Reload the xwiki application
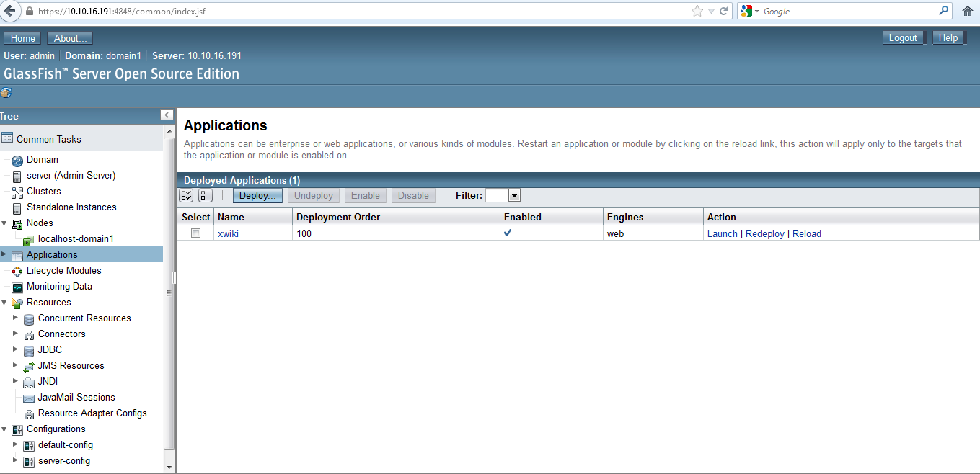The width and height of the screenshot is (980, 474). 807,233
